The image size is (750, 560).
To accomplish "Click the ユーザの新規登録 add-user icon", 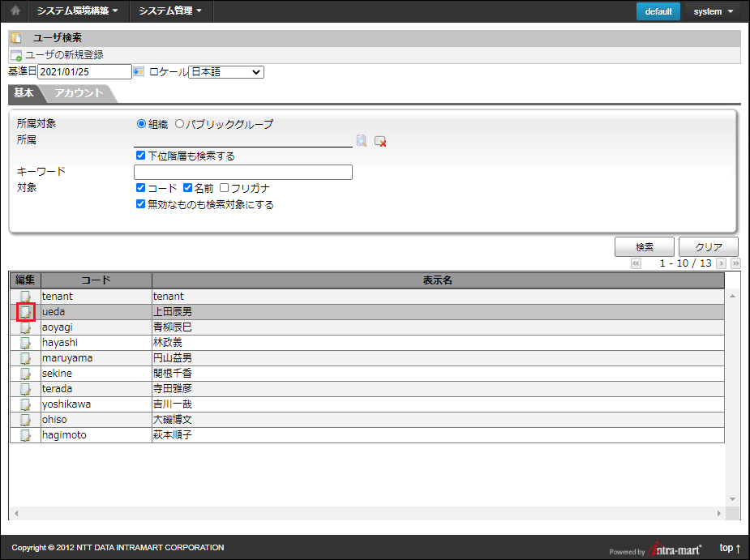I will [x=16, y=55].
